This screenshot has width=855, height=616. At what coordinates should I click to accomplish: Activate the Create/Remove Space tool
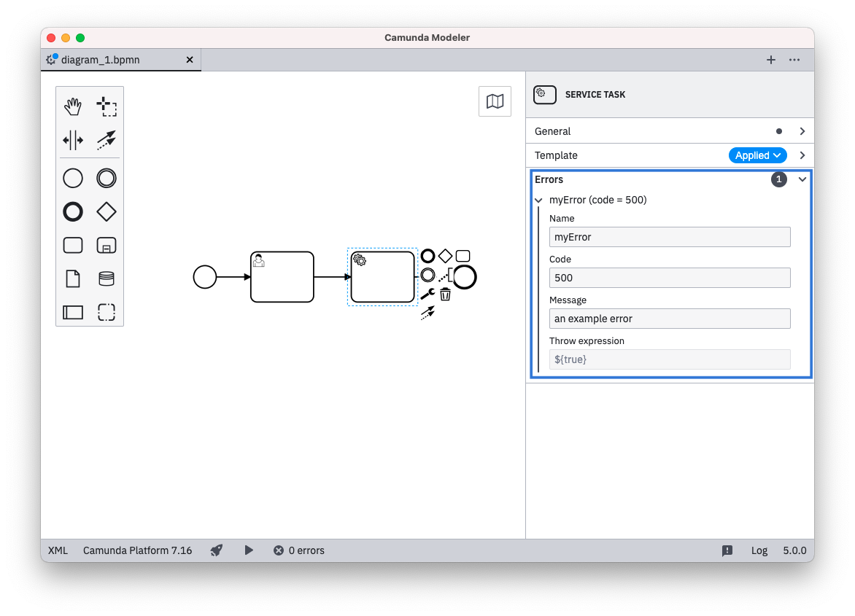(x=73, y=140)
